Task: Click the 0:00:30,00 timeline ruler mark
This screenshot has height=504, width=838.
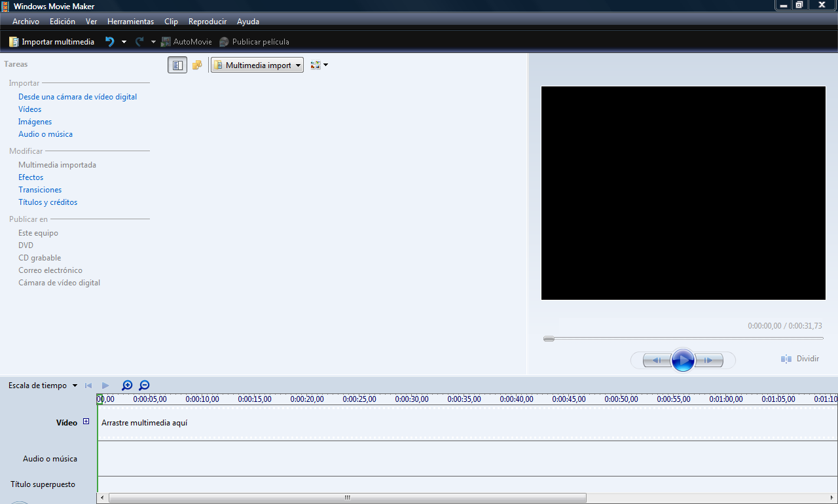Action: pos(412,399)
